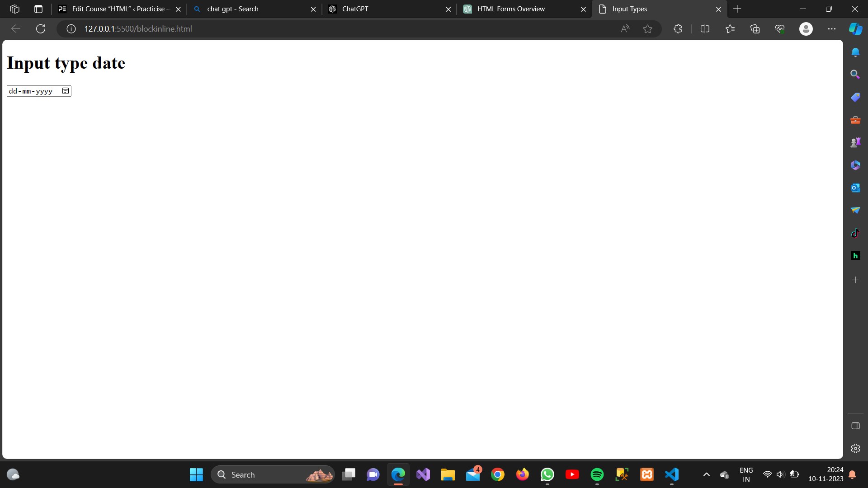
Task: Open sidebar notifications bell
Action: (855, 52)
